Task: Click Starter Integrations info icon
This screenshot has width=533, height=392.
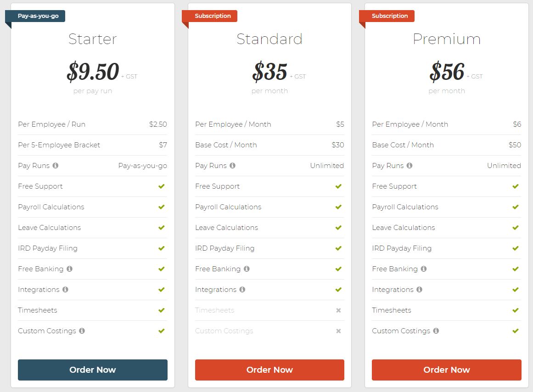Action: coord(65,290)
